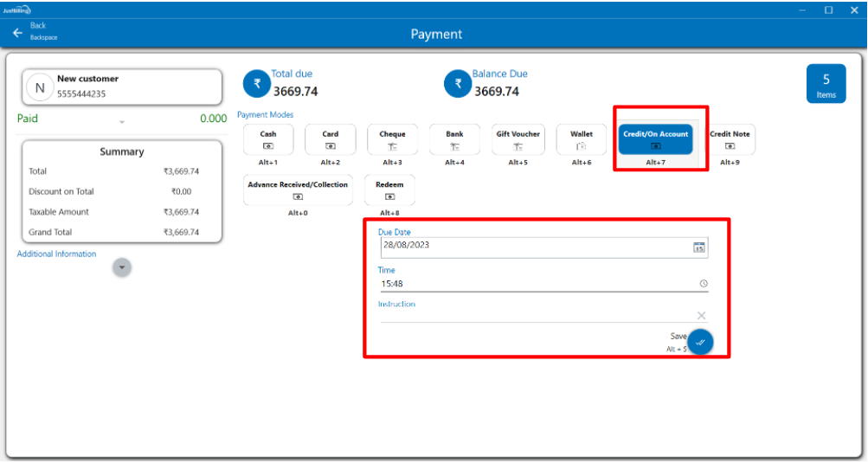Select Wallet payment mode
868x463 pixels.
(x=582, y=139)
